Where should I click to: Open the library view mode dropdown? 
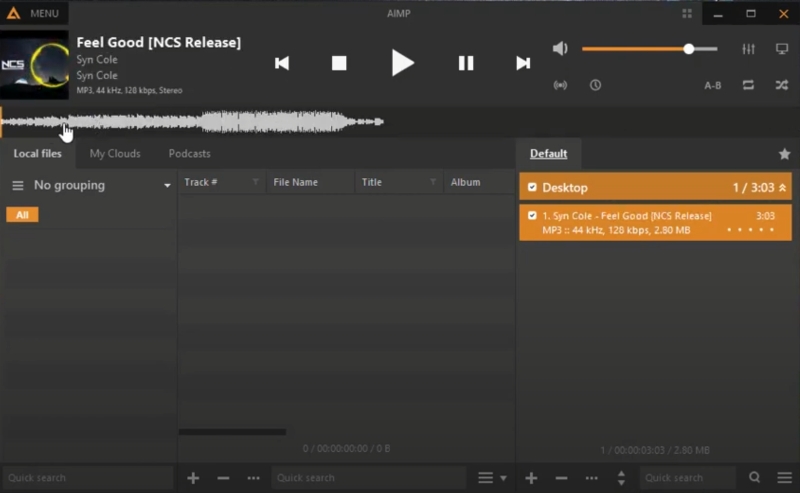pos(492,478)
